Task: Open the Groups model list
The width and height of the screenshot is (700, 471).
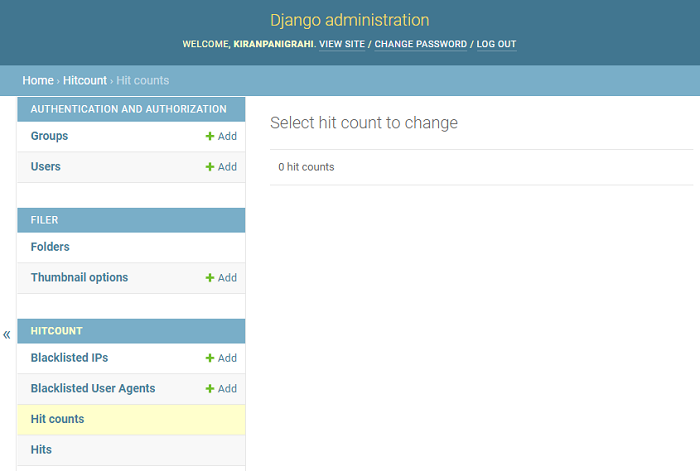Action: coord(49,136)
